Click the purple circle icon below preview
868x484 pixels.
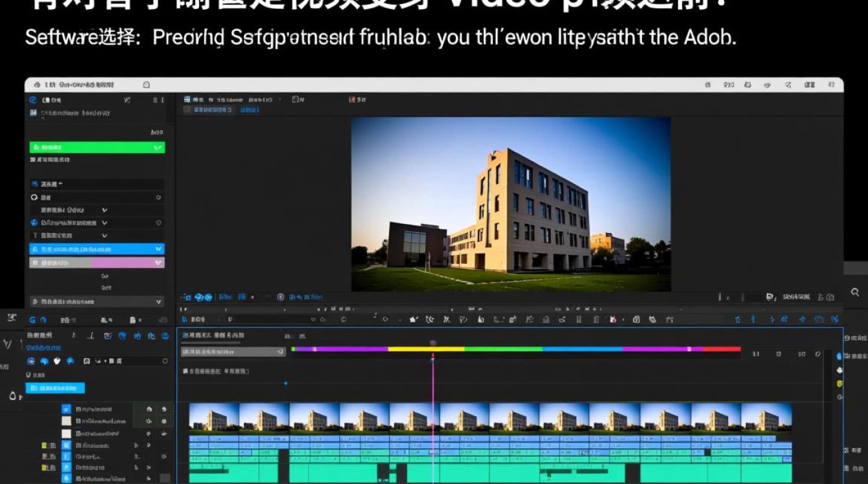pyautogui.click(x=280, y=297)
